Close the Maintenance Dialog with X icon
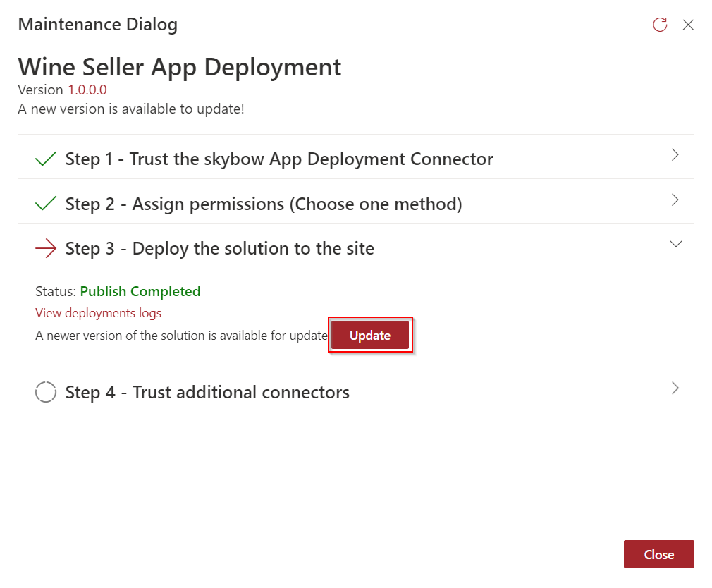The height and width of the screenshot is (588, 712). click(688, 25)
